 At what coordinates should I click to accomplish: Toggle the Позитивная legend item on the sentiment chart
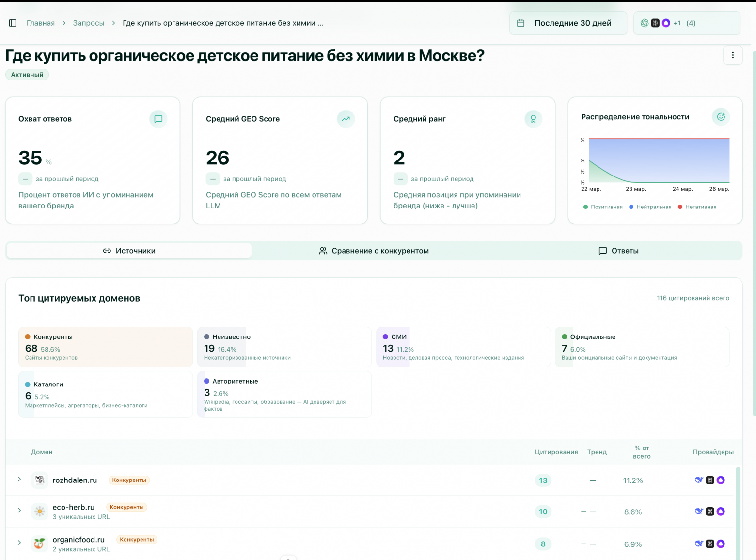point(602,206)
